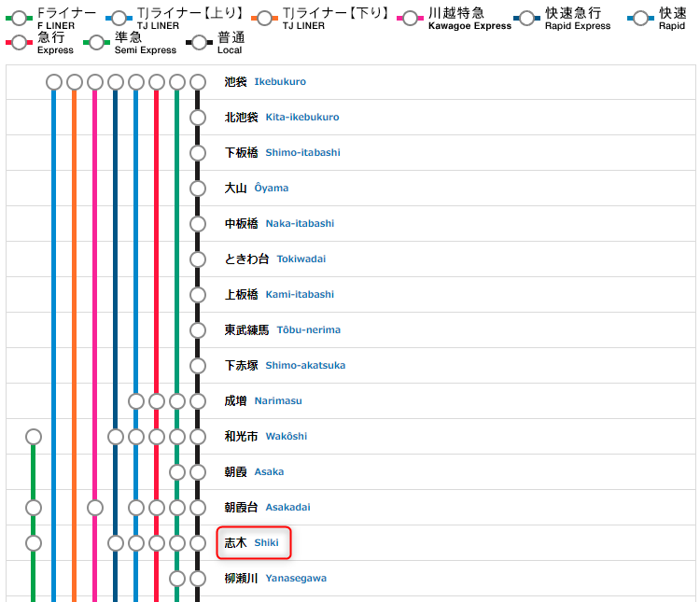Open the Shimo-itabashi station link
Screen dimensions: 700x602
point(302,152)
